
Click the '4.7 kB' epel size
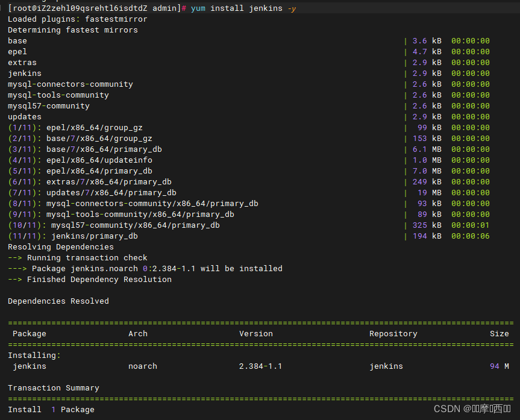pyautogui.click(x=427, y=52)
